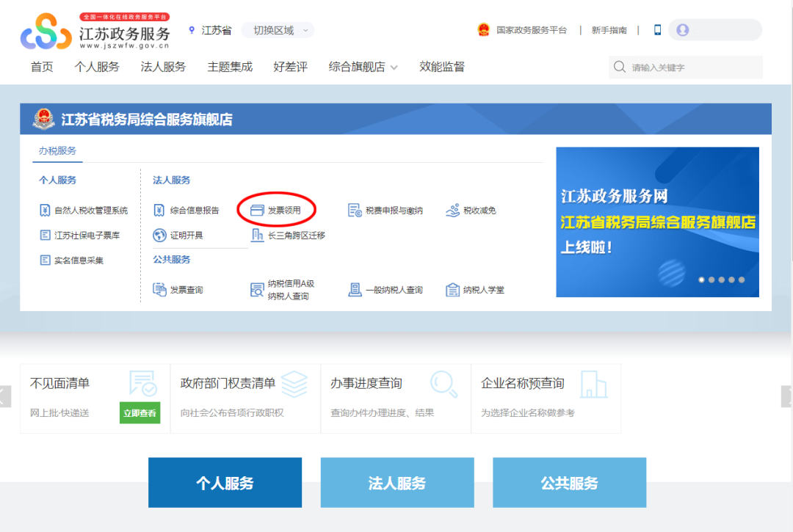The height and width of the screenshot is (532, 793).
Task: Click the 江苏政务服务 site logo
Action: [95, 31]
